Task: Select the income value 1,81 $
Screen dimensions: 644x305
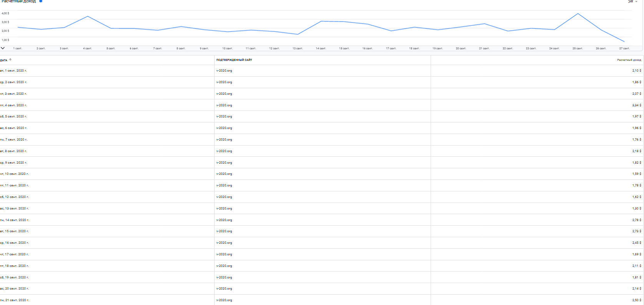Action: pyautogui.click(x=637, y=278)
